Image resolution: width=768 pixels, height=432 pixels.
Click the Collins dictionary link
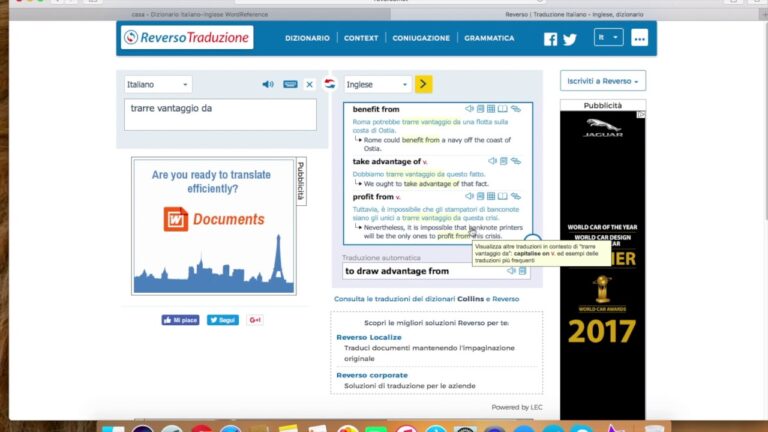tap(470, 299)
